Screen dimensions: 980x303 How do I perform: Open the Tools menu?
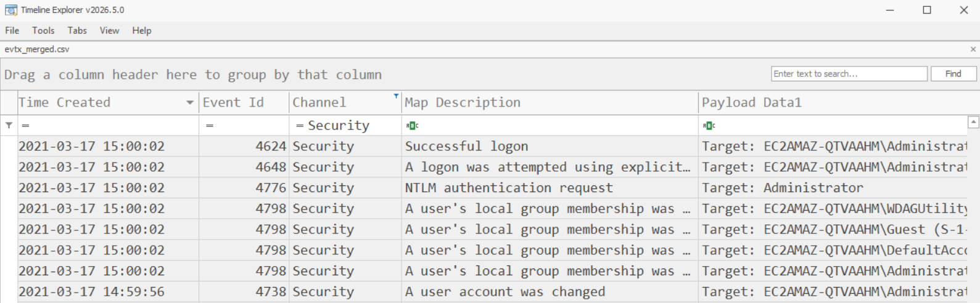point(43,30)
